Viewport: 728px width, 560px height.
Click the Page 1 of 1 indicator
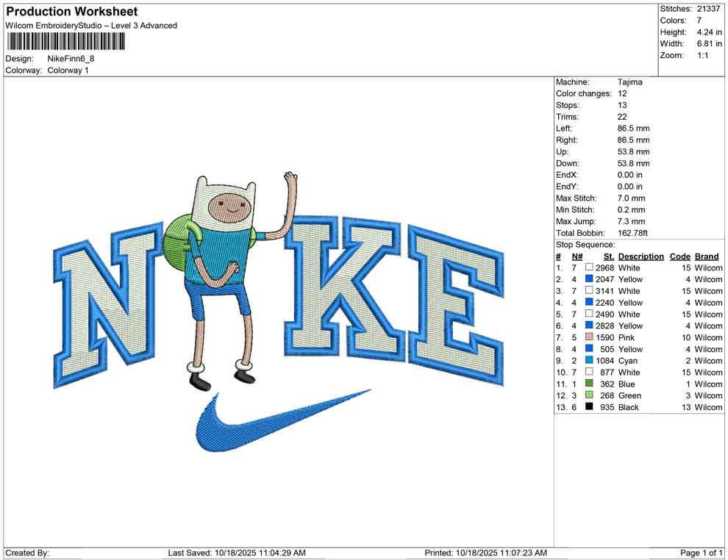(x=701, y=553)
